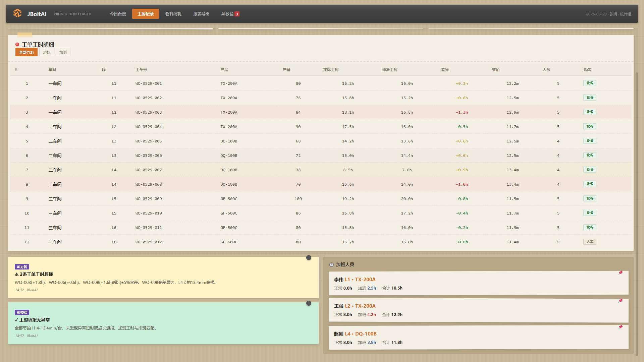
Task: Click the -0.5h variance in row 4
Action: [462, 127]
